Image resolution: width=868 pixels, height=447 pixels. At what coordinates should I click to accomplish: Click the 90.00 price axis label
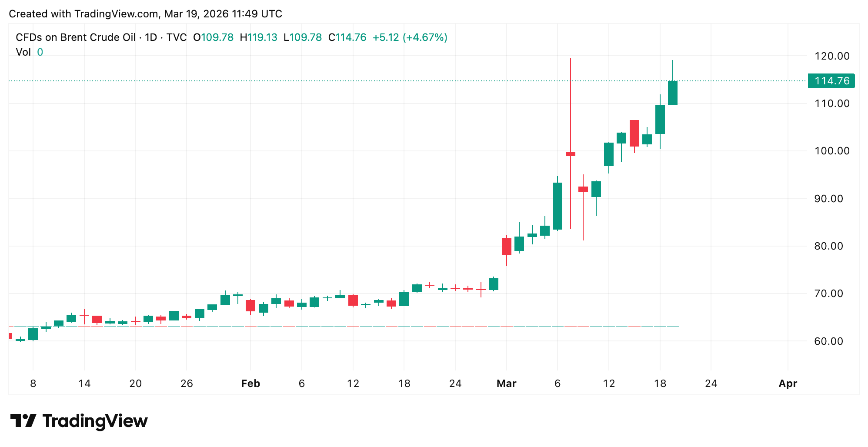[831, 199]
